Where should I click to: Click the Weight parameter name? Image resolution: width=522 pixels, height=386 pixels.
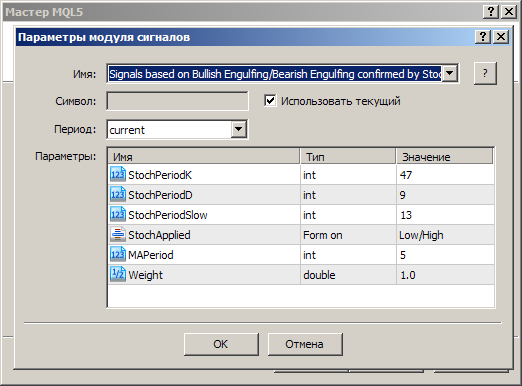click(145, 275)
